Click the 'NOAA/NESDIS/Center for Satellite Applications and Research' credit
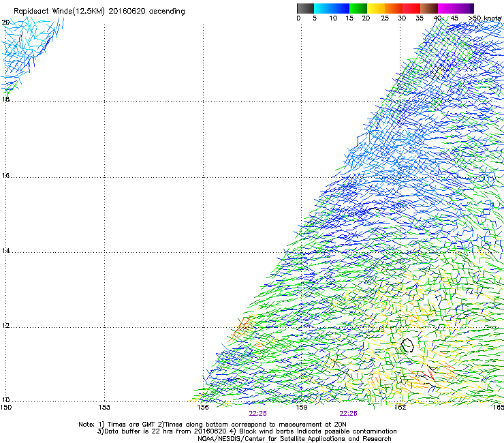 294,439
